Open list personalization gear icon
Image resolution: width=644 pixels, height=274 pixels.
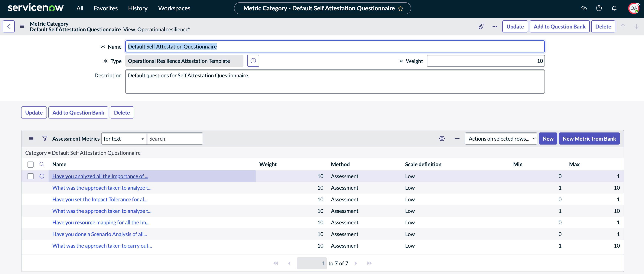coord(442,139)
